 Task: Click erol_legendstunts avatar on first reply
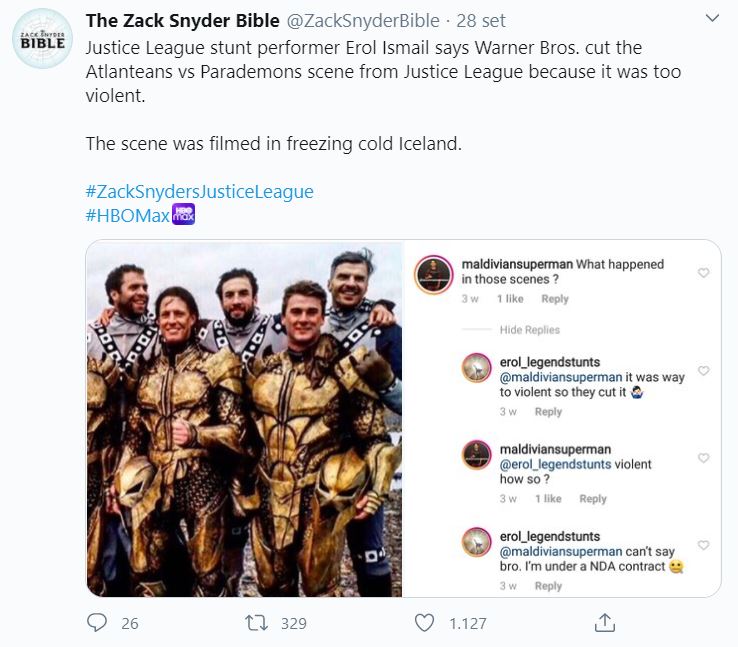[x=476, y=367]
